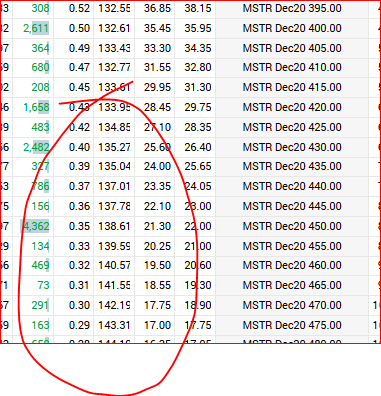
Task: Pick the MSTR Dec20 450.00 contract
Action: [292, 226]
